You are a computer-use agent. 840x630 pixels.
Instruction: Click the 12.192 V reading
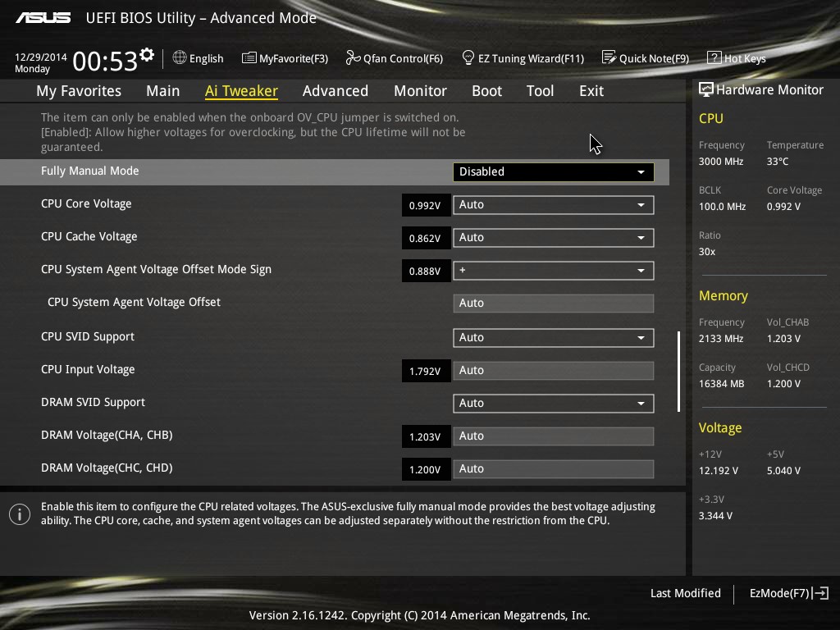click(x=718, y=470)
